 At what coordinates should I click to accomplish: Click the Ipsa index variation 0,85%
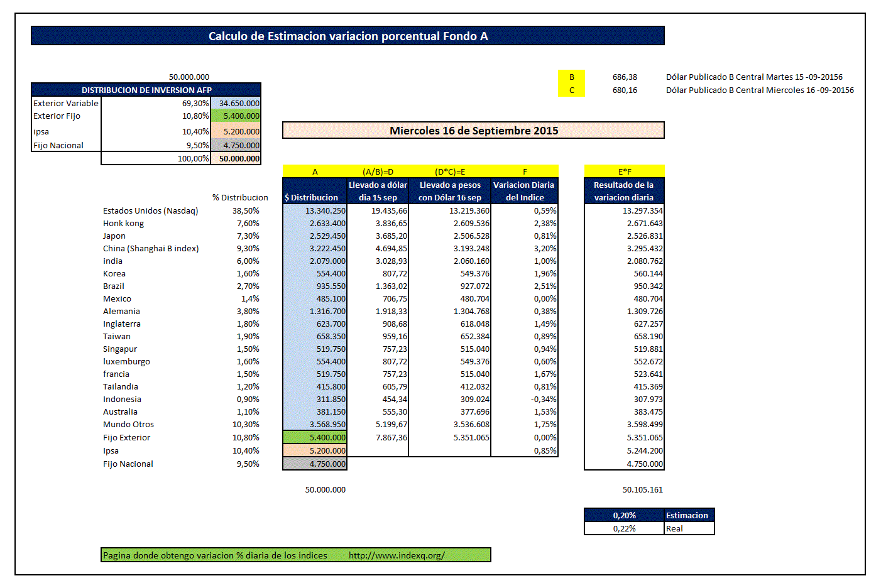pos(545,451)
